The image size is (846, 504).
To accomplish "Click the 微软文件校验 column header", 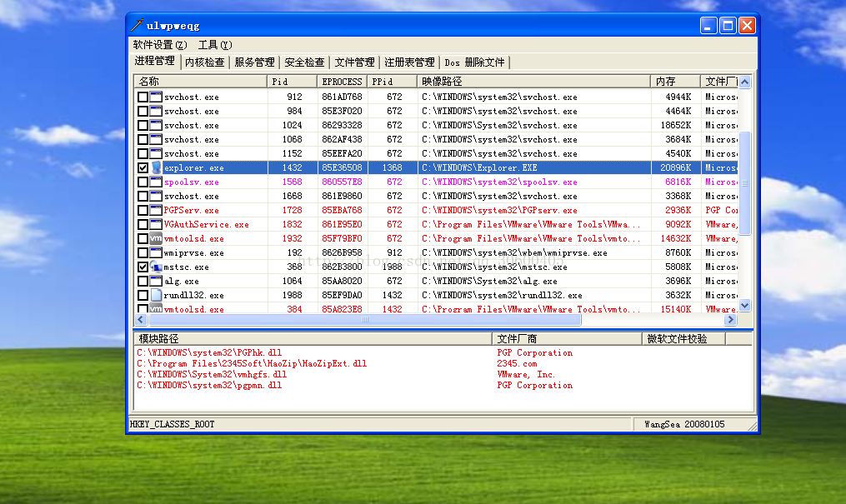I will point(683,338).
